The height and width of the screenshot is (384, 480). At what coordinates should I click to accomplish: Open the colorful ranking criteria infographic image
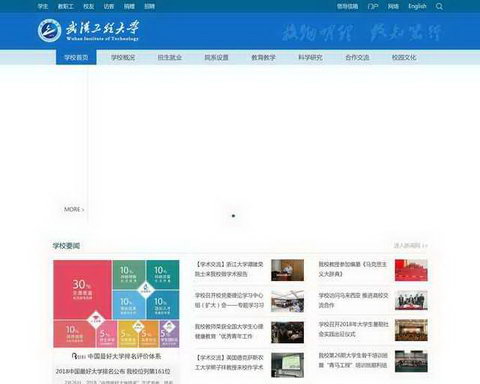point(116,304)
